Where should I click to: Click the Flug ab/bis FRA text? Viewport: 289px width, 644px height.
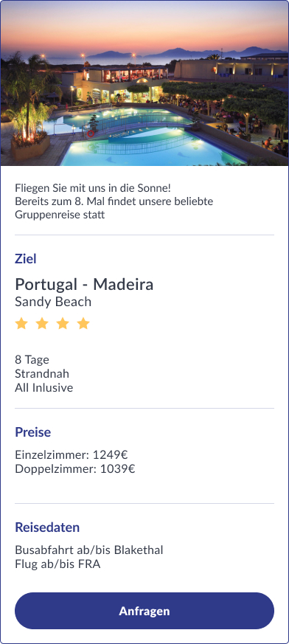[x=58, y=564]
